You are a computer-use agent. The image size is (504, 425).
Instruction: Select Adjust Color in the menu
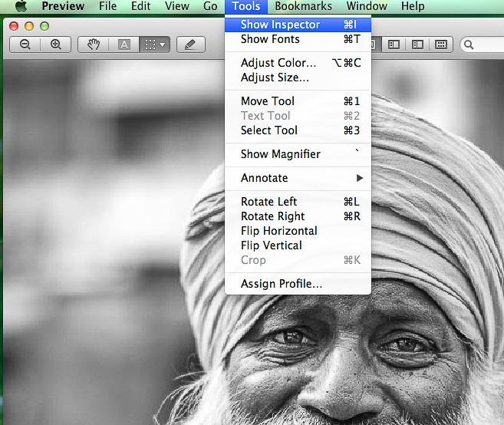[x=278, y=63]
